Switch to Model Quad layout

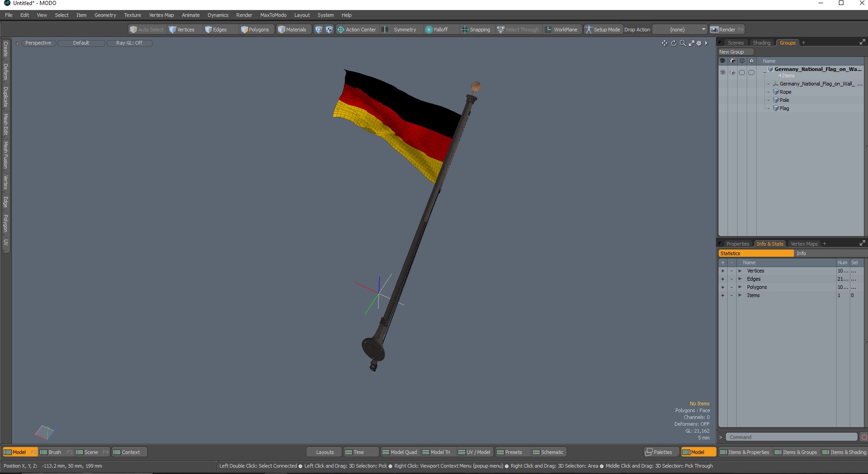(x=399, y=452)
